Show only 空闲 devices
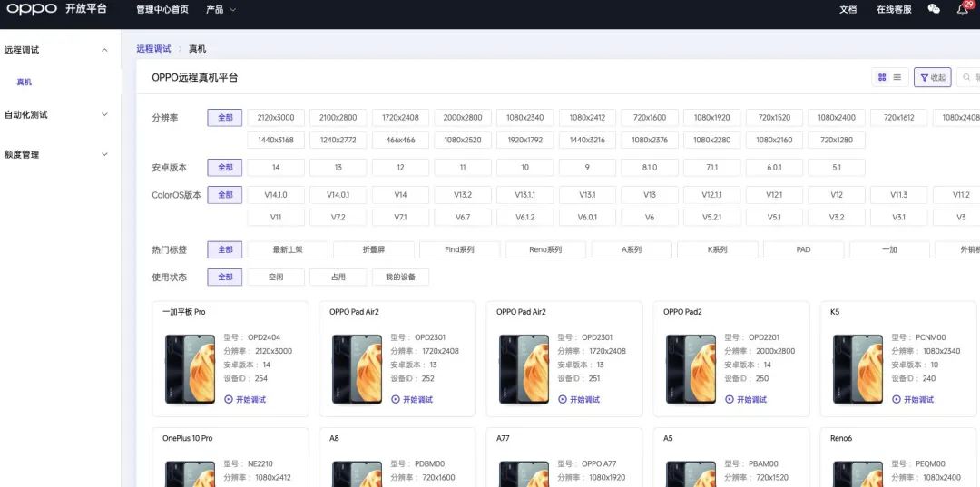This screenshot has height=487, width=980. 276,278
